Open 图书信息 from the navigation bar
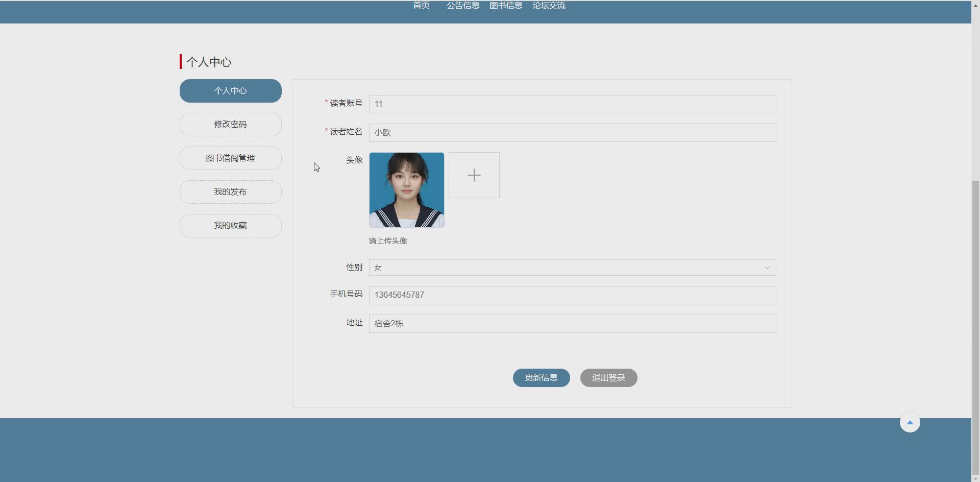 point(505,6)
